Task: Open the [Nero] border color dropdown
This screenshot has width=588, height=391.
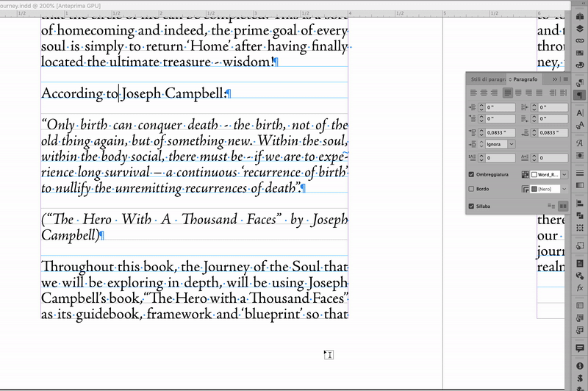Action: (564, 189)
